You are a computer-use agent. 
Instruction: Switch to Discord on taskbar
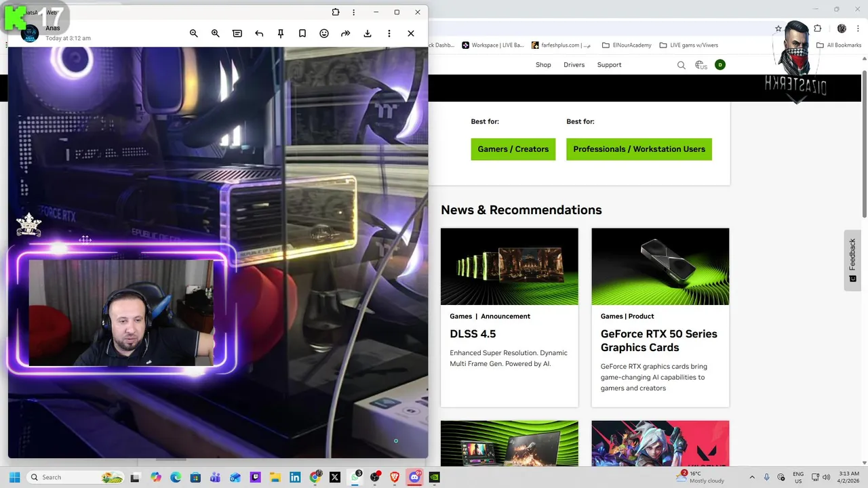tap(415, 477)
